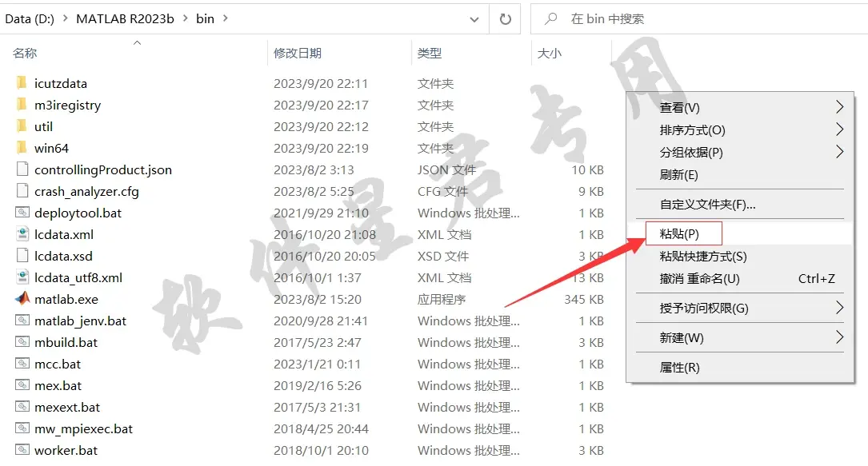Choose 粘贴(P) from the context menu
The height and width of the screenshot is (466, 868).
pyautogui.click(x=740, y=234)
